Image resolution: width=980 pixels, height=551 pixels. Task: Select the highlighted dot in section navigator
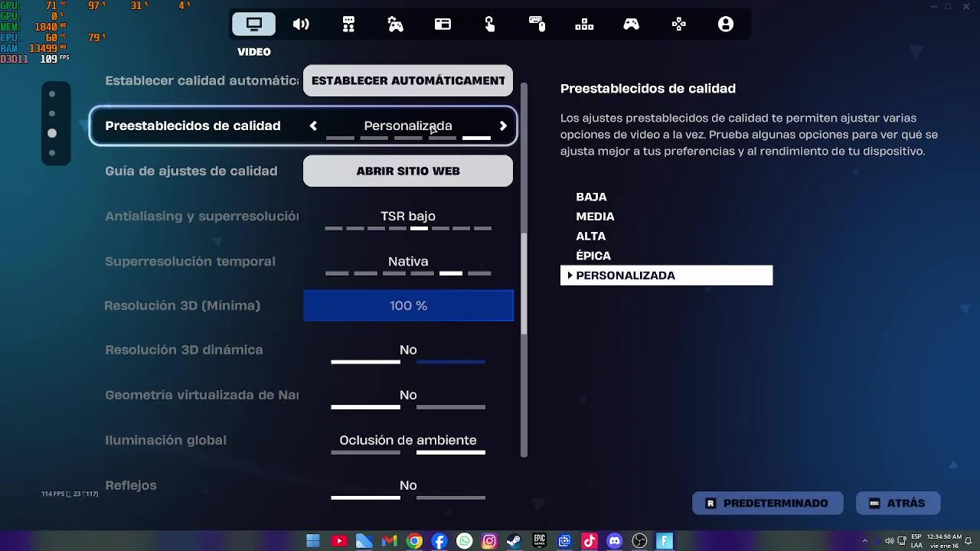pyautogui.click(x=52, y=133)
